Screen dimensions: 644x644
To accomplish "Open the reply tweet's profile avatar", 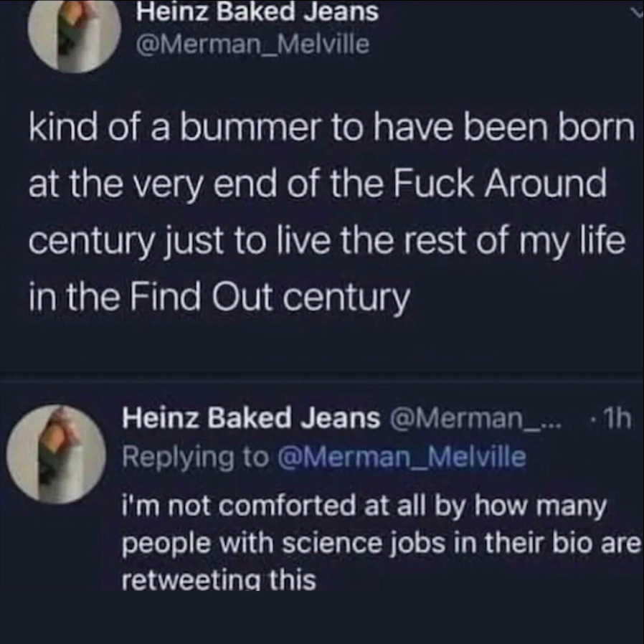I will (x=56, y=454).
